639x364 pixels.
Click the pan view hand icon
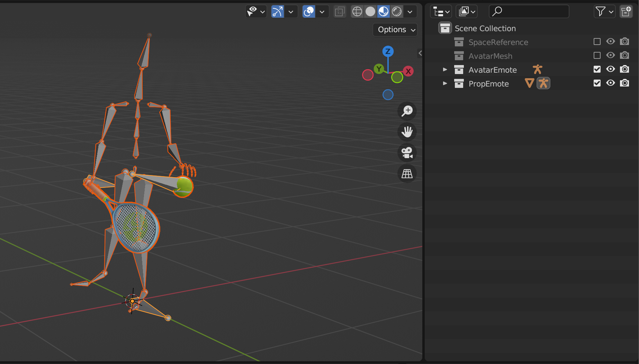[407, 132]
